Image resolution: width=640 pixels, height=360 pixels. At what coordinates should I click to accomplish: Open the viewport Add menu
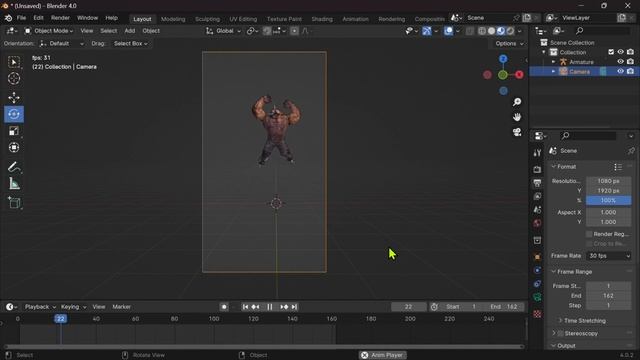(130, 31)
